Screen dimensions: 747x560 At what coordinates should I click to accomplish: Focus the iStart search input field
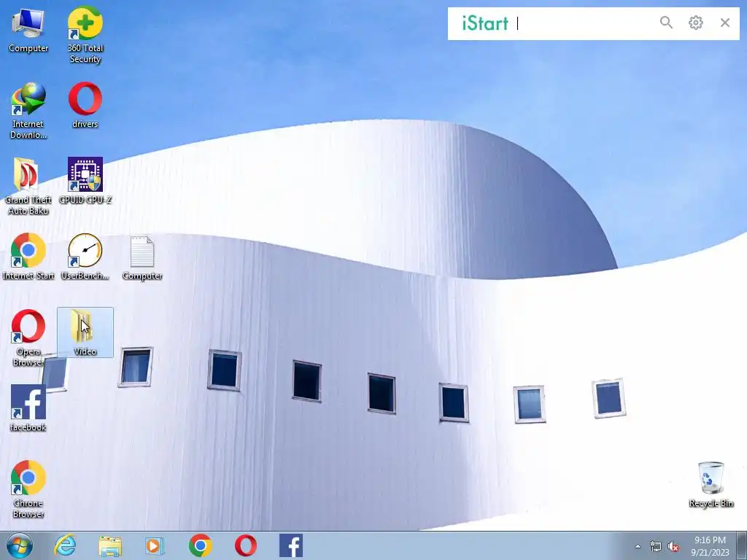click(x=584, y=23)
